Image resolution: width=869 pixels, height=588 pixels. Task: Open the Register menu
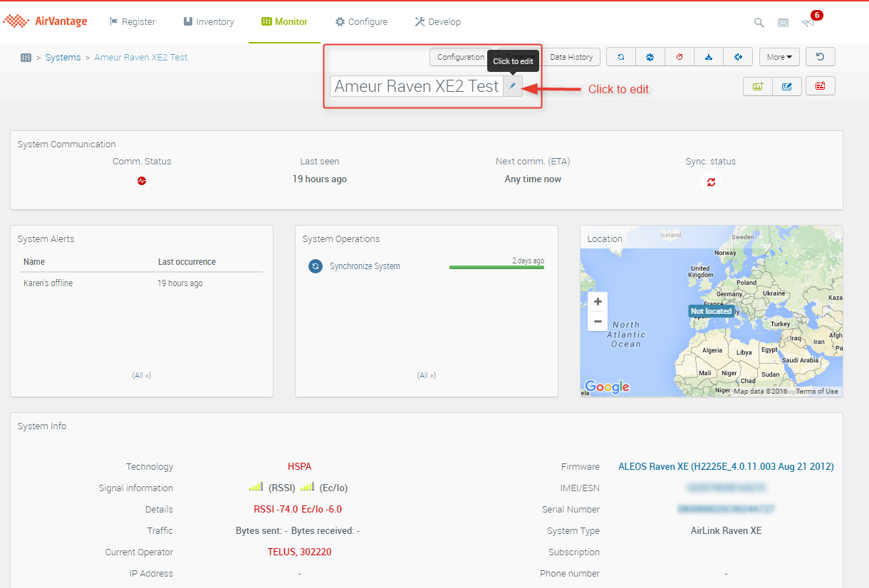(x=132, y=22)
